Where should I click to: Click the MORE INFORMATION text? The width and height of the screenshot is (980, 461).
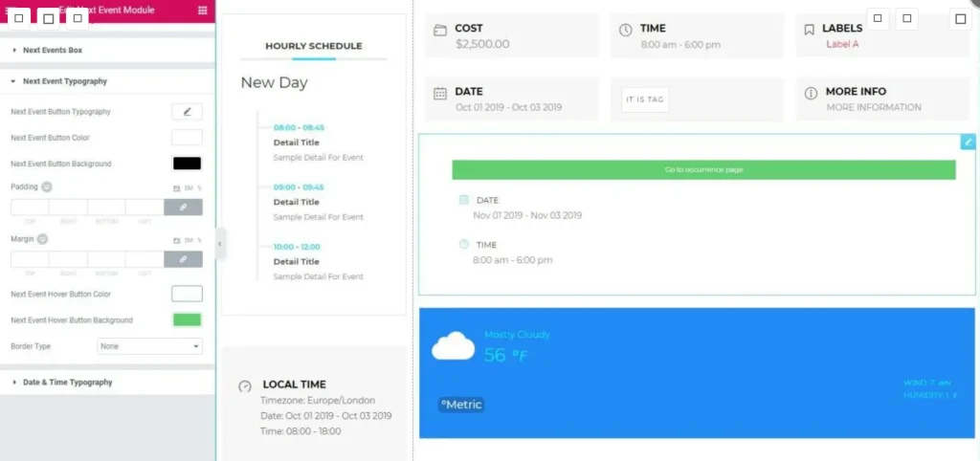[x=874, y=107]
